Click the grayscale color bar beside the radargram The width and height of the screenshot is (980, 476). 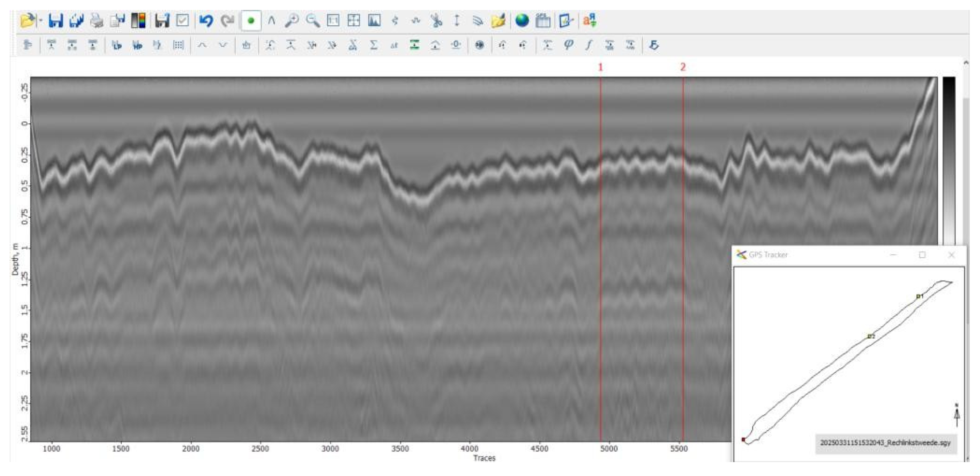tap(949, 160)
